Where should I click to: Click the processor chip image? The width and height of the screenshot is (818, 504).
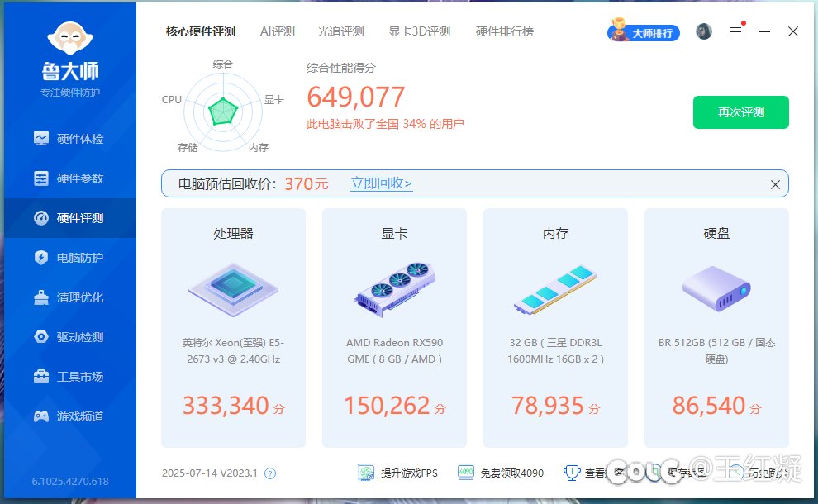tap(233, 290)
